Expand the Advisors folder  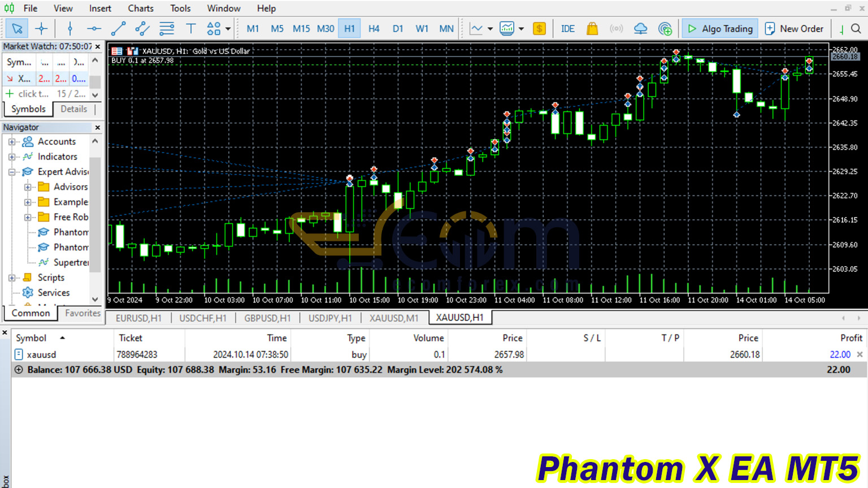pyautogui.click(x=28, y=187)
